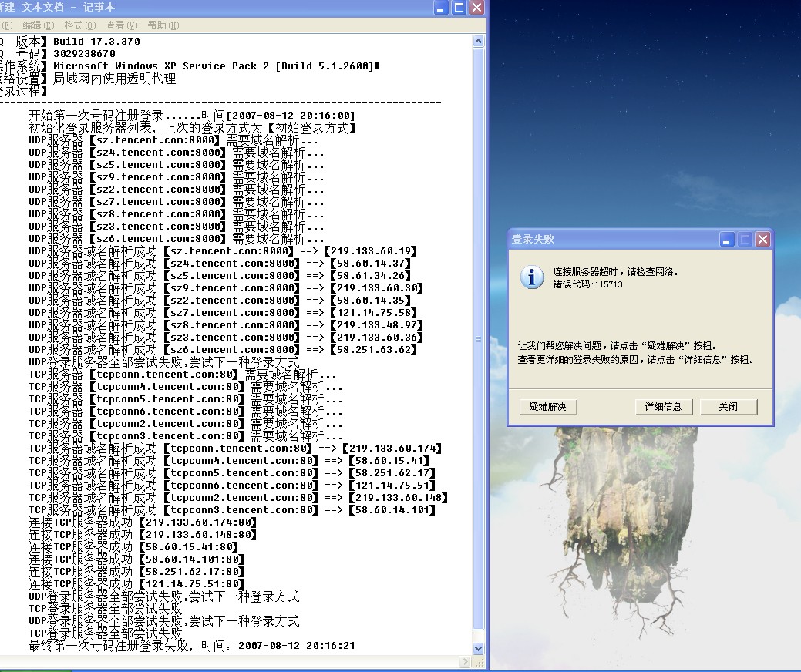
Task: Click the IP address 219.133.60.36
Action: [377, 337]
